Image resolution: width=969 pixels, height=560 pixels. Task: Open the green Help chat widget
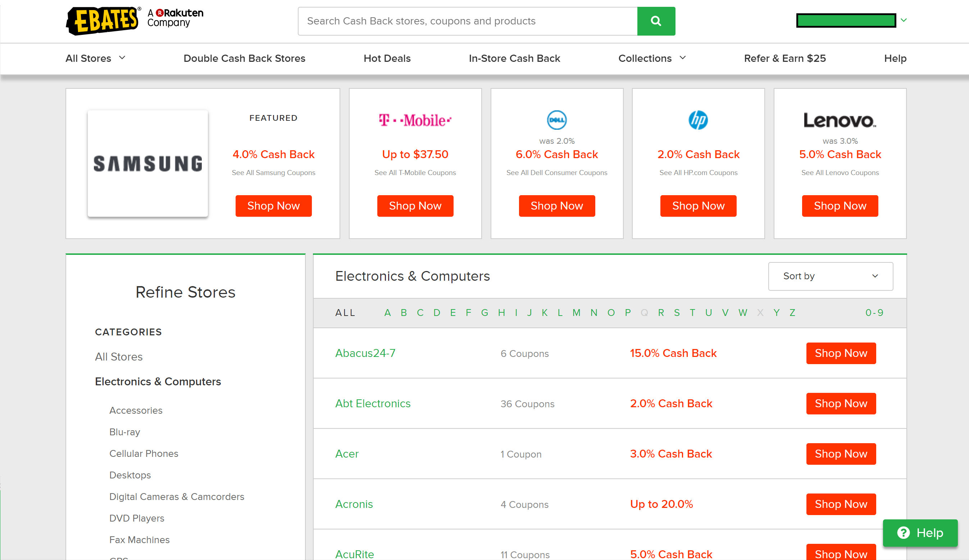pyautogui.click(x=920, y=533)
